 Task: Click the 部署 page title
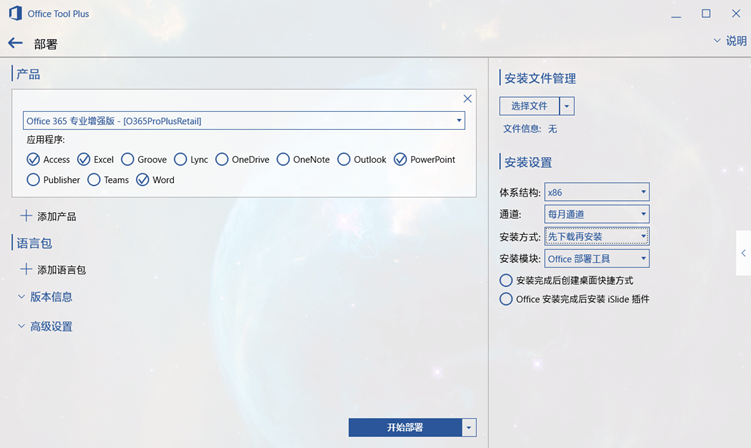tap(46, 44)
